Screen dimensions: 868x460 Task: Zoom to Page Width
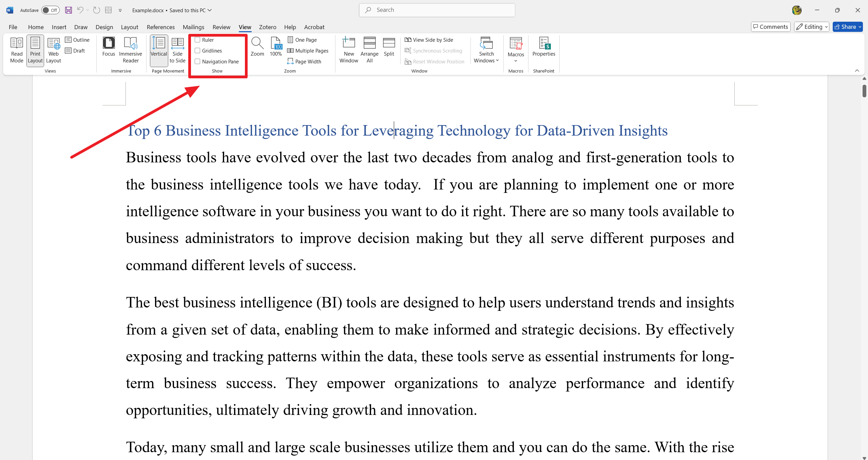[304, 62]
